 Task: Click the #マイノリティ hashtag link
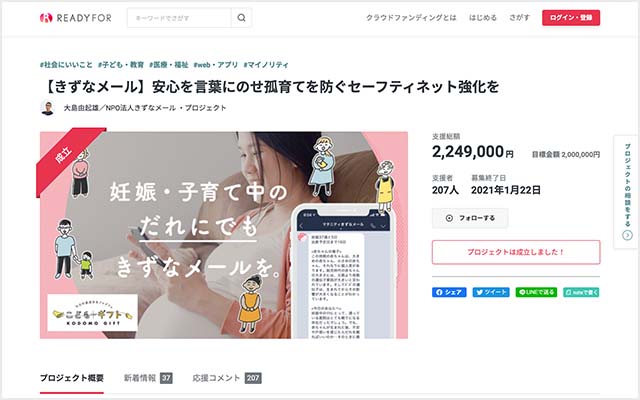point(266,64)
